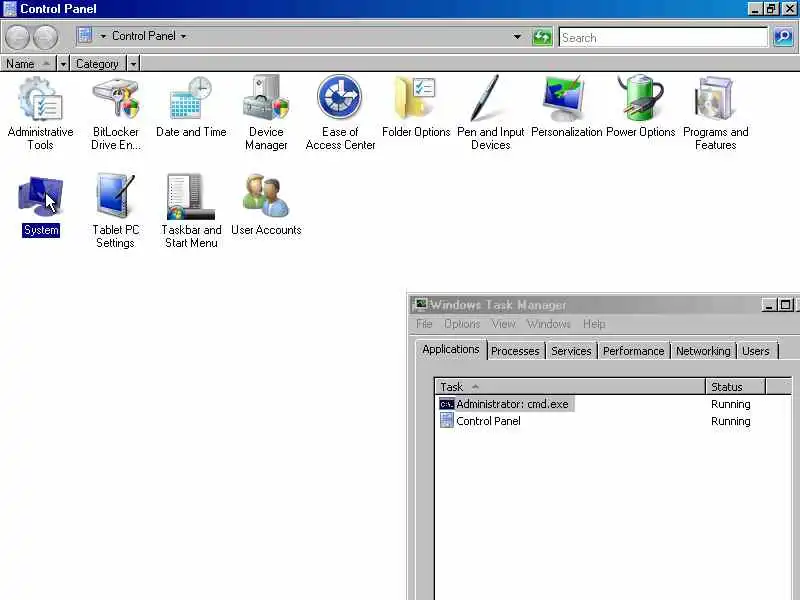Click cmd.exe icon in task list
Screen dimensions: 800x600
pos(446,404)
